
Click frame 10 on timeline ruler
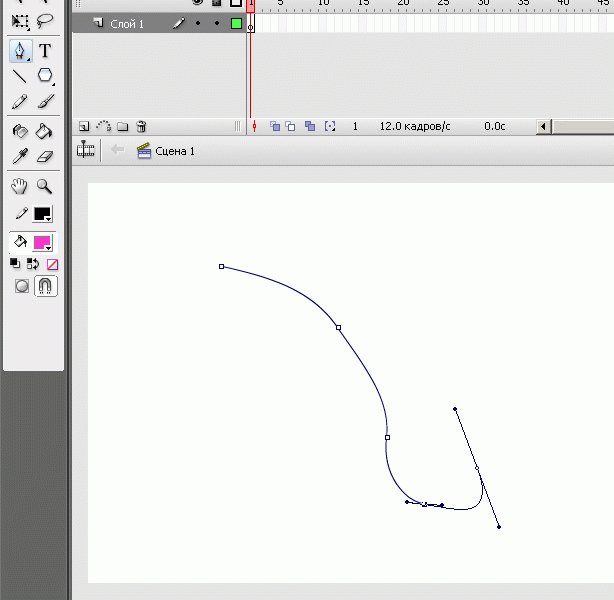(323, 3)
